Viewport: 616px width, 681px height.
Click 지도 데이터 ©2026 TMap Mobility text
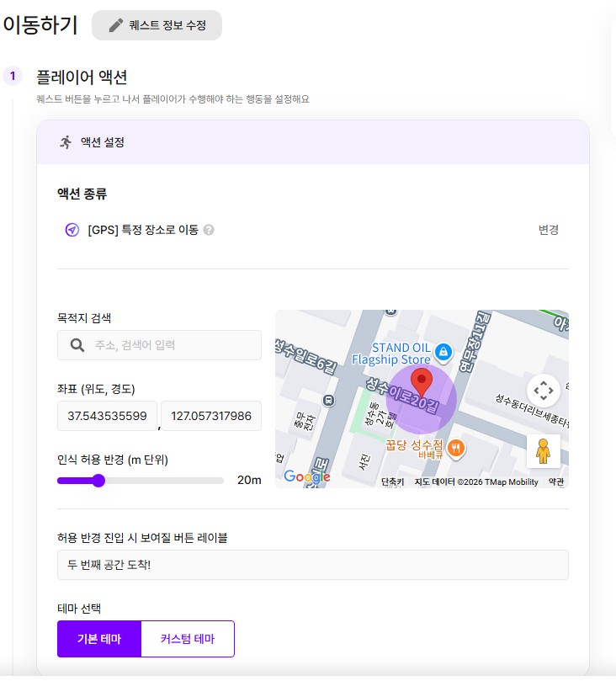click(x=476, y=482)
